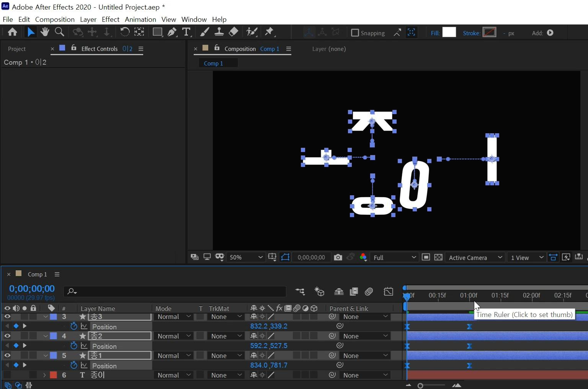Expand layer 6 properties

(x=44, y=375)
